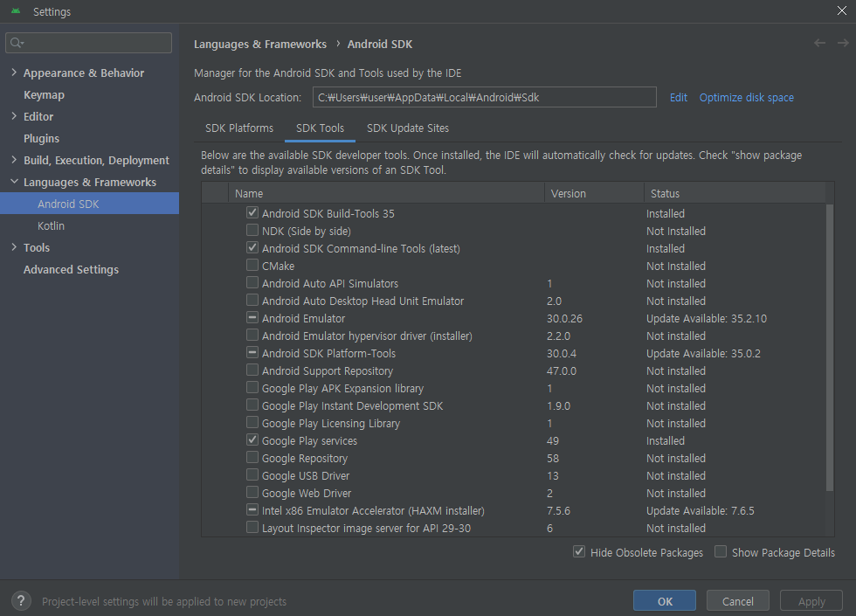The image size is (856, 616).
Task: Switch to SDK Platforms tab
Action: click(239, 128)
